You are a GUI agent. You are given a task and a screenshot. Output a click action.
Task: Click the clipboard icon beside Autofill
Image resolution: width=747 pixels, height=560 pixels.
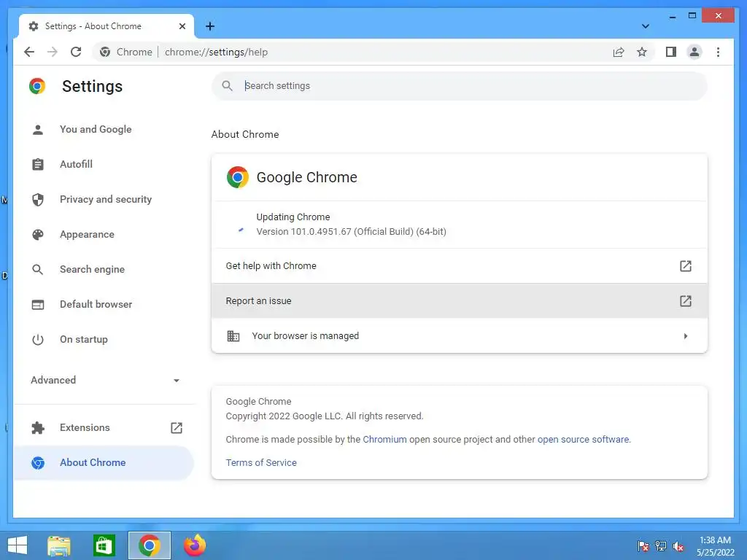38,164
